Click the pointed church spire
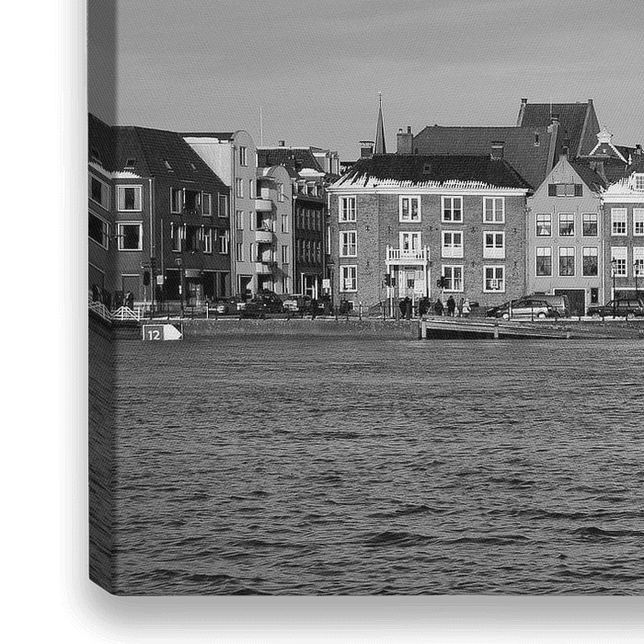The height and width of the screenshot is (644, 644). (380, 127)
